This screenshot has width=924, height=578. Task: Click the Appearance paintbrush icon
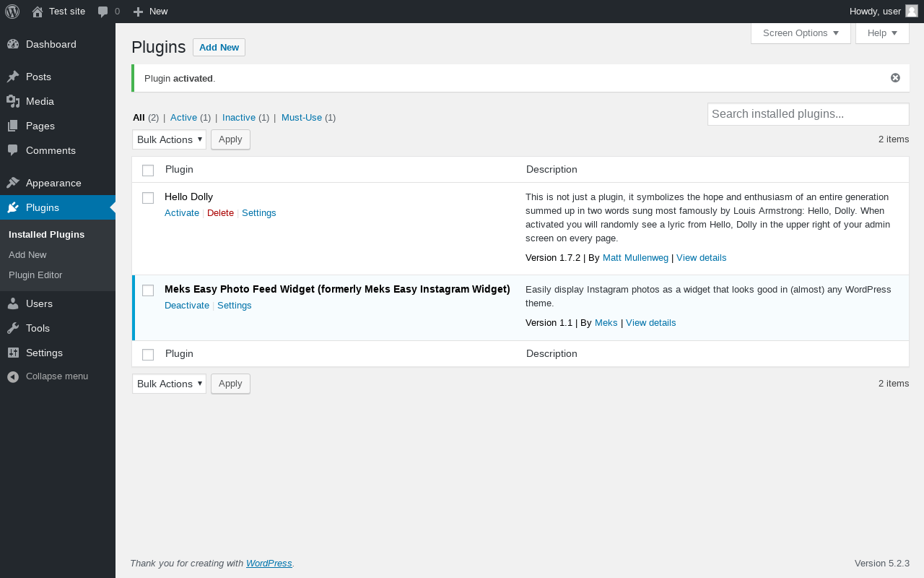click(13, 183)
